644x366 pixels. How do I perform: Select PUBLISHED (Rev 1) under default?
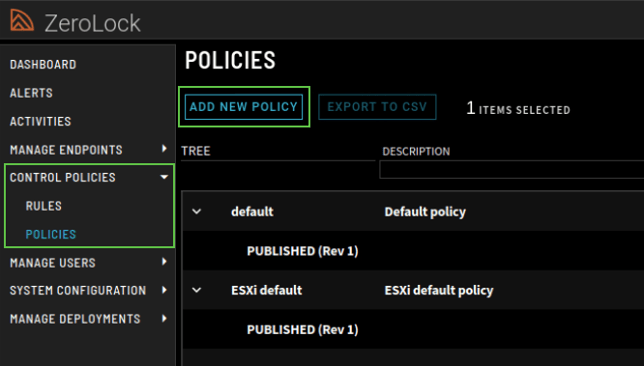302,251
